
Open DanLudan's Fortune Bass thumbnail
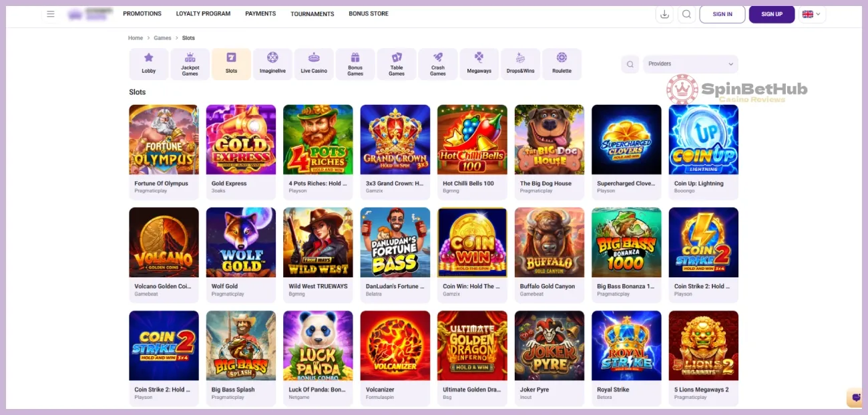point(395,243)
